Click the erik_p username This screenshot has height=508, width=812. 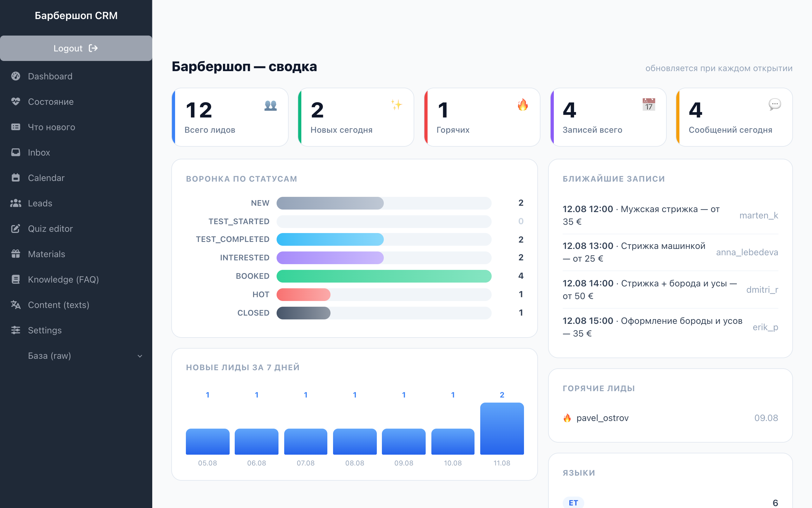tap(765, 327)
